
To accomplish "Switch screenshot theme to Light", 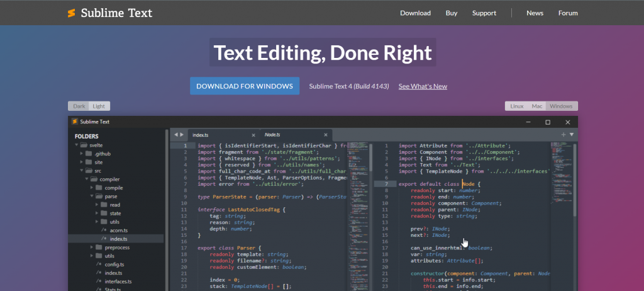I will point(99,106).
